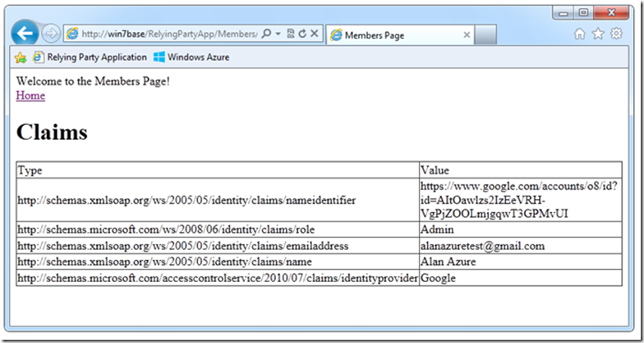
Task: Click the Add to Favorites bar star
Action: pyautogui.click(x=21, y=58)
